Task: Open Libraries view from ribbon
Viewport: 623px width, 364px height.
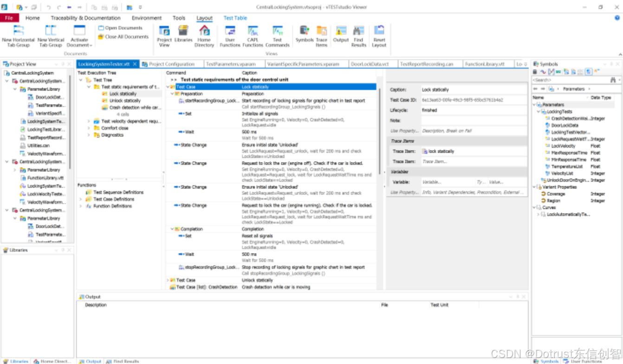Action: tap(183, 34)
